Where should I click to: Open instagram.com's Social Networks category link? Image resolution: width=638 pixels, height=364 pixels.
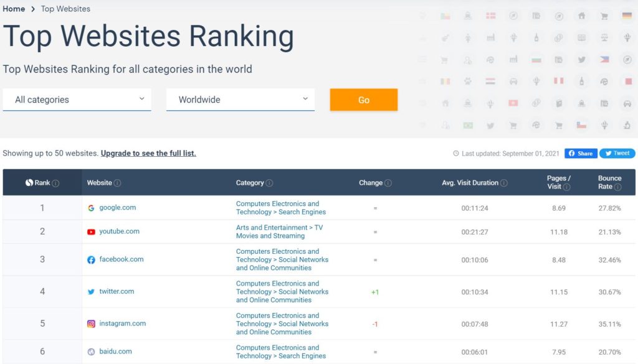click(282, 324)
